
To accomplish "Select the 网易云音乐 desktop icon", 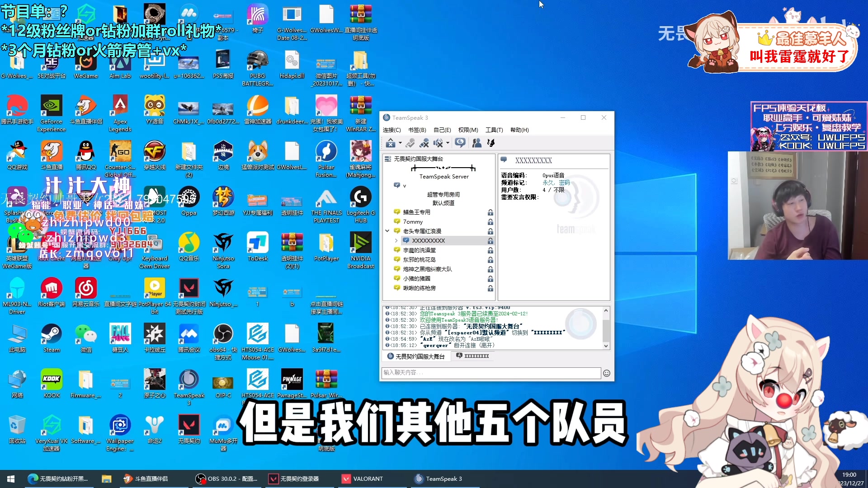I will click(86, 292).
